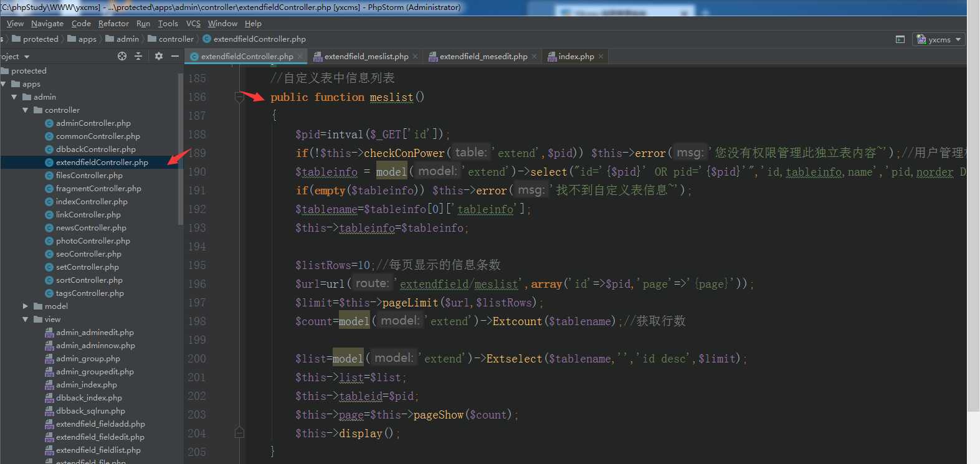Open the yxcms configuration dropdown
The image size is (980, 464).
(x=939, y=39)
